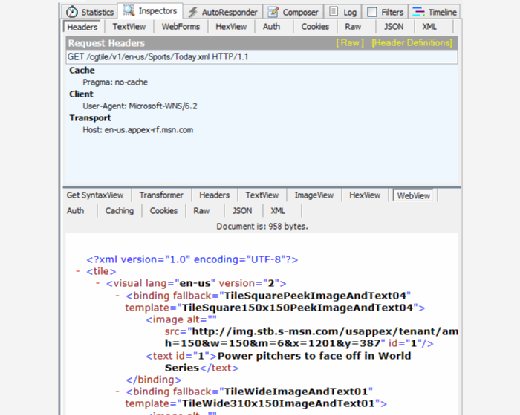Open the response Get SyntaxView tab
The height and width of the screenshot is (415, 520).
(95, 195)
